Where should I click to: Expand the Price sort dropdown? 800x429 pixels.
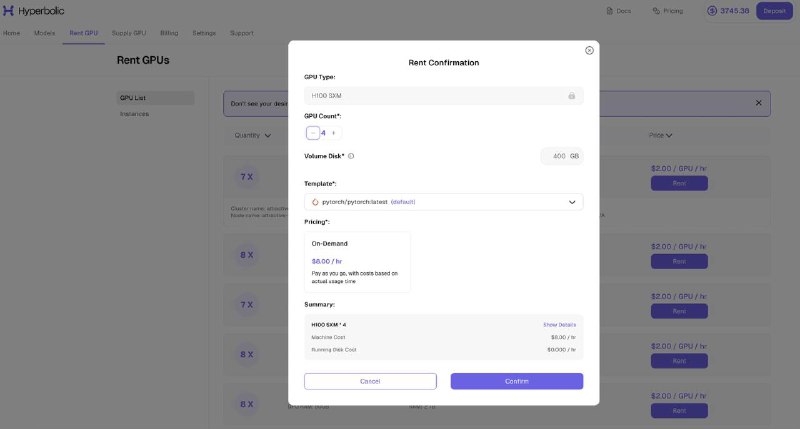click(x=661, y=136)
